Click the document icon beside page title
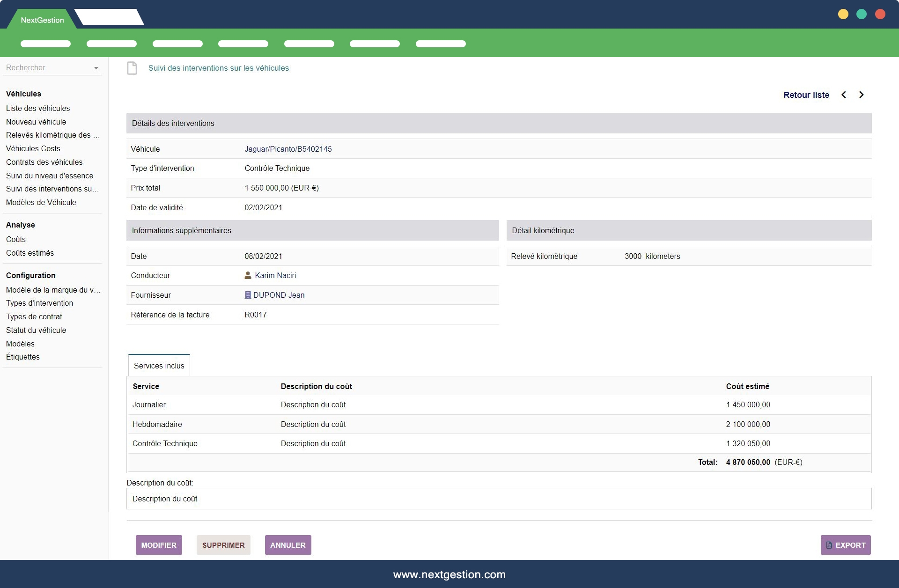899x588 pixels. pos(132,68)
